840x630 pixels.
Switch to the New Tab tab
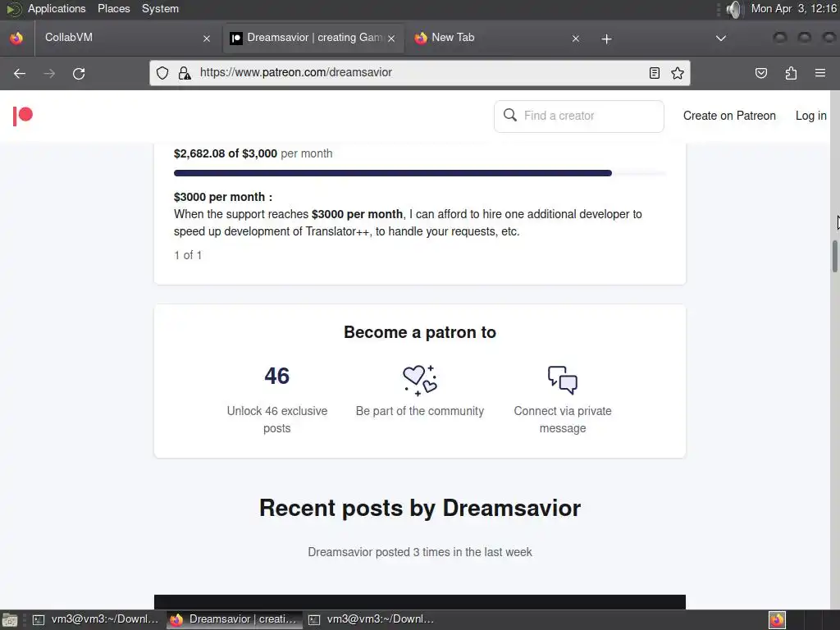[x=496, y=38]
